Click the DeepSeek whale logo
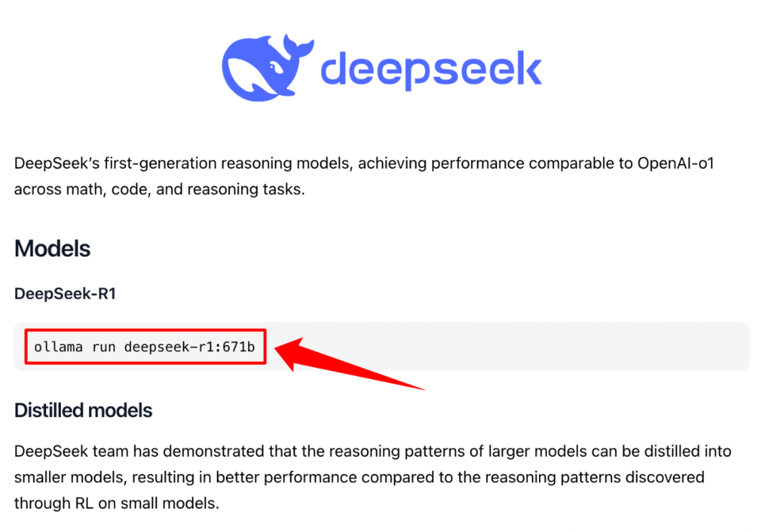 tap(267, 68)
